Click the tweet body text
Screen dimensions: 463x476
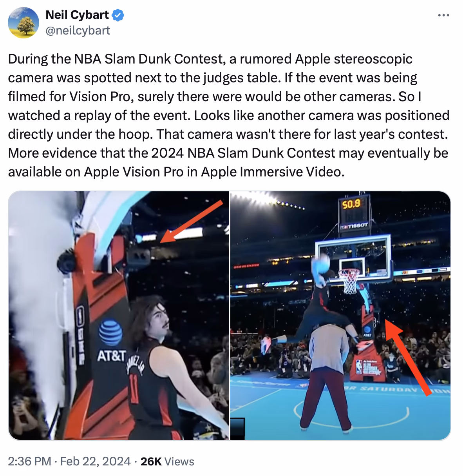click(229, 115)
